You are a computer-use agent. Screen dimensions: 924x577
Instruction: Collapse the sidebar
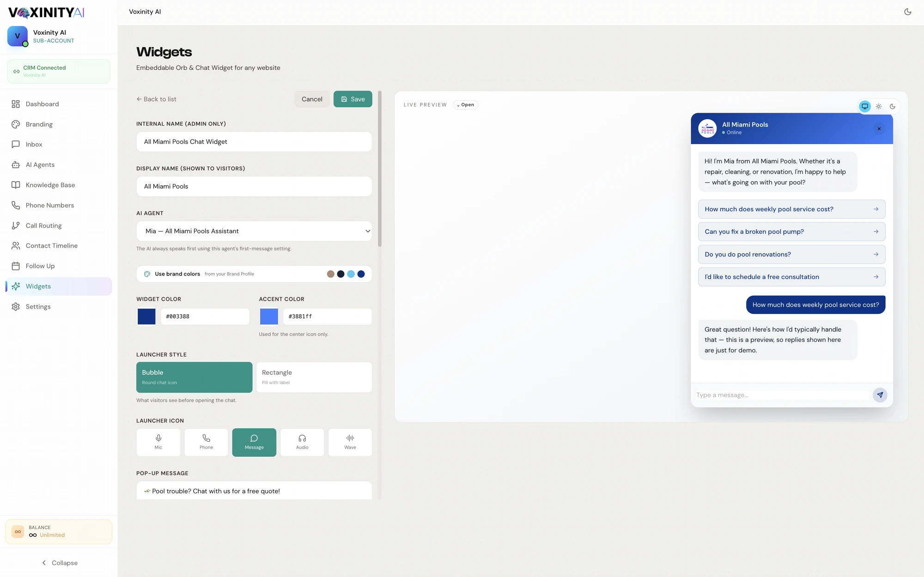pos(59,563)
